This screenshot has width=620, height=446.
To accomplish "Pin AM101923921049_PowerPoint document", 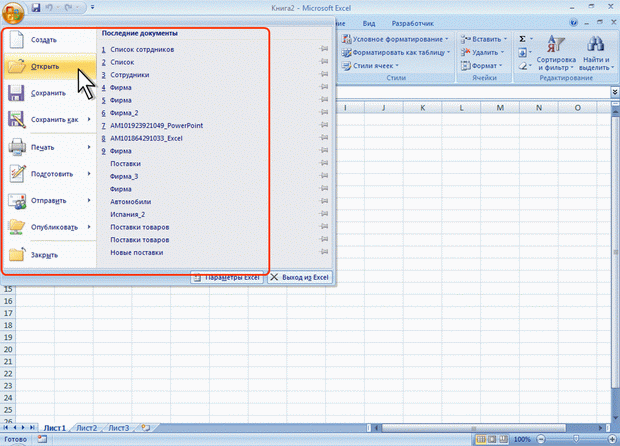I will [324, 125].
